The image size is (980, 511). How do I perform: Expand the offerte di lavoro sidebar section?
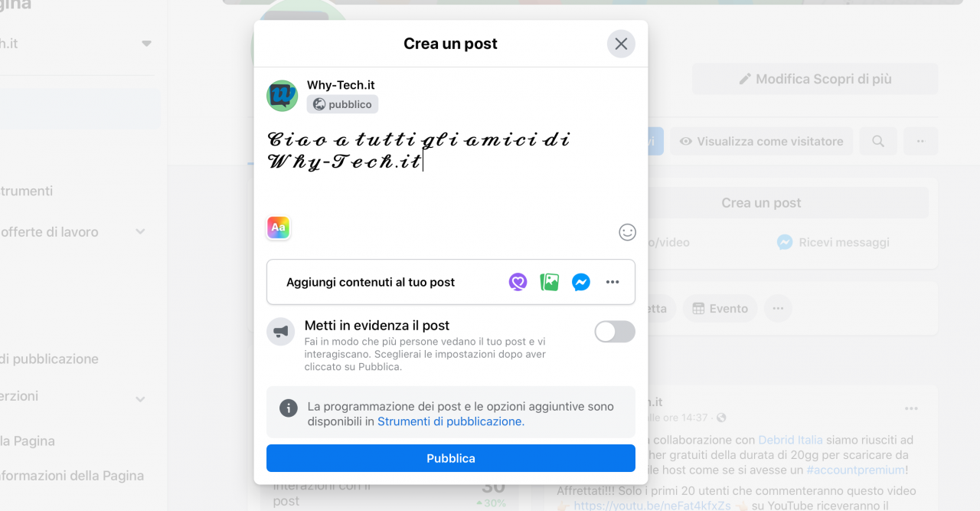[x=140, y=231]
